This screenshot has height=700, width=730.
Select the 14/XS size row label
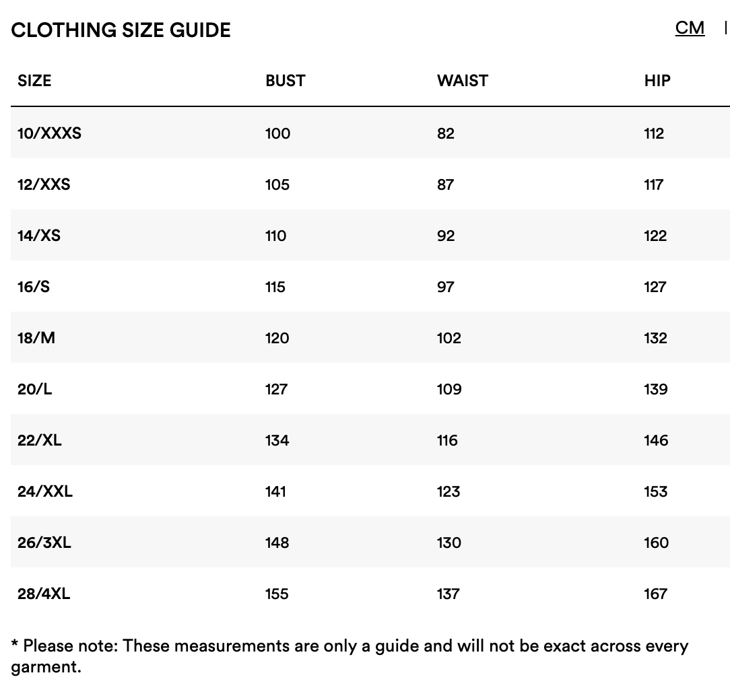39,236
